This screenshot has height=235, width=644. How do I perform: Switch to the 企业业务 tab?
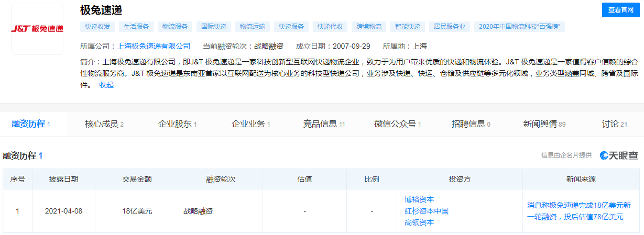coord(251,124)
